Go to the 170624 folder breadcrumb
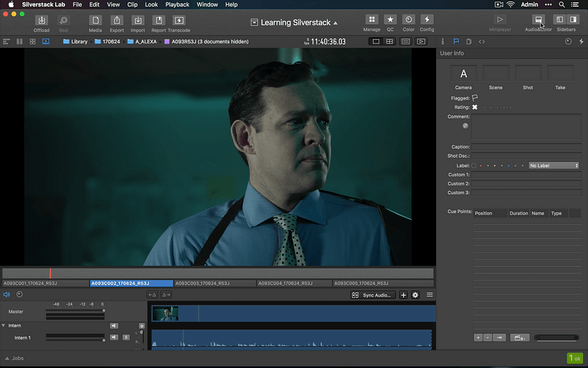This screenshot has width=588, height=368. pos(108,41)
